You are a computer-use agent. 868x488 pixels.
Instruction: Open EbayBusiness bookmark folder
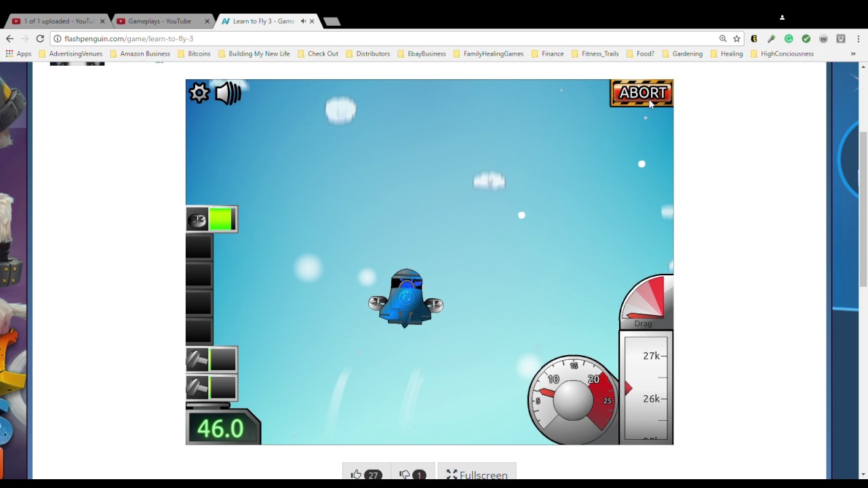tap(421, 54)
